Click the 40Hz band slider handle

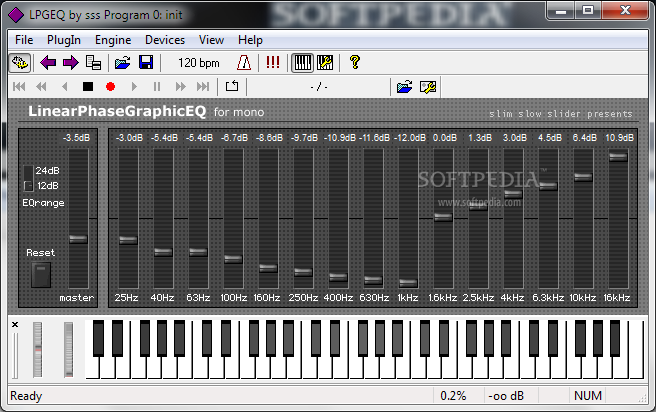point(163,252)
